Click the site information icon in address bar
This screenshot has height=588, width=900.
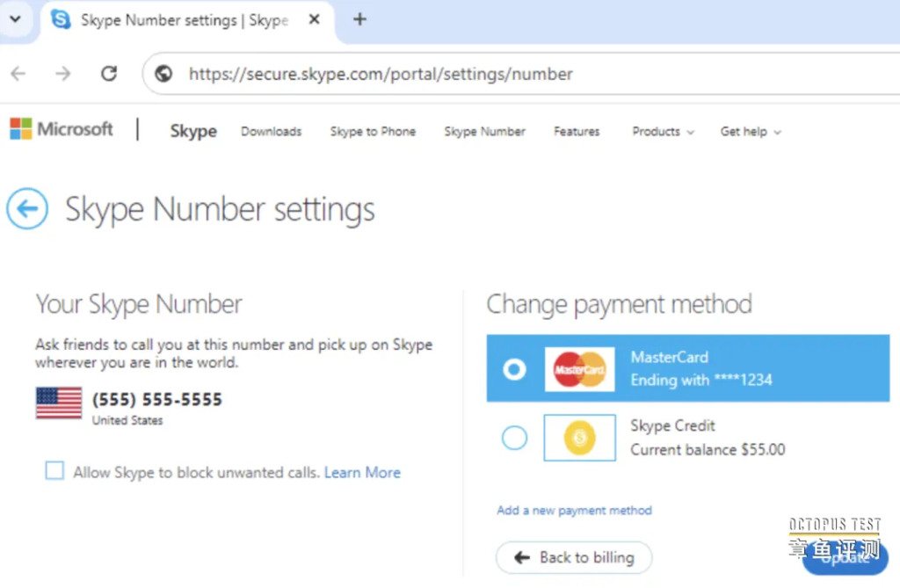point(163,74)
